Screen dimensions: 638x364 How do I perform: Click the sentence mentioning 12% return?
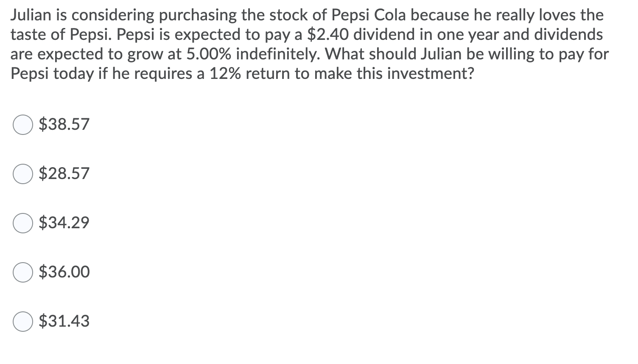(x=242, y=73)
